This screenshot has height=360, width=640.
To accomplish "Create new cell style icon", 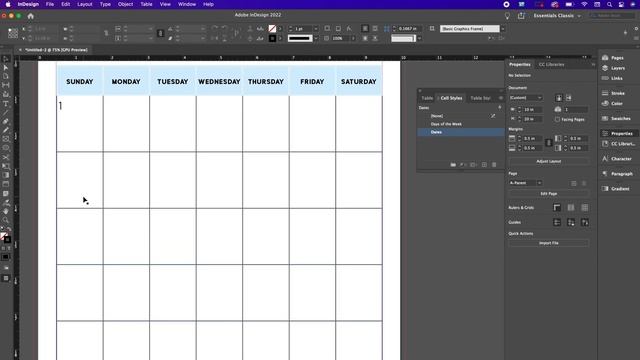I will tap(484, 165).
